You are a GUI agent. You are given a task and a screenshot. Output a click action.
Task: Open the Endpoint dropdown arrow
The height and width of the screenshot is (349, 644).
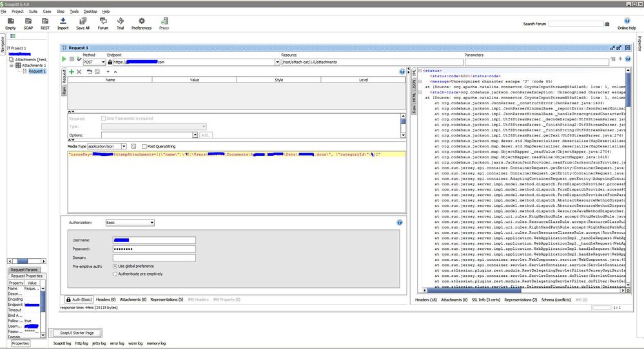278,62
